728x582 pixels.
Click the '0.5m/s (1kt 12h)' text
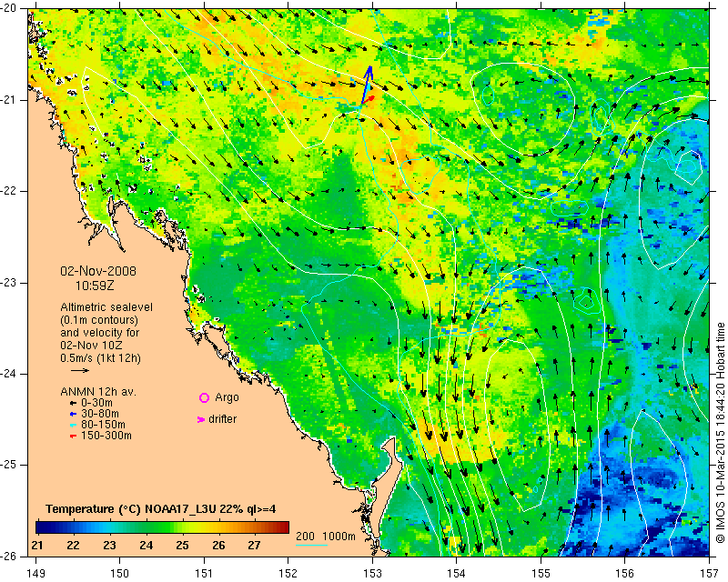(x=100, y=357)
